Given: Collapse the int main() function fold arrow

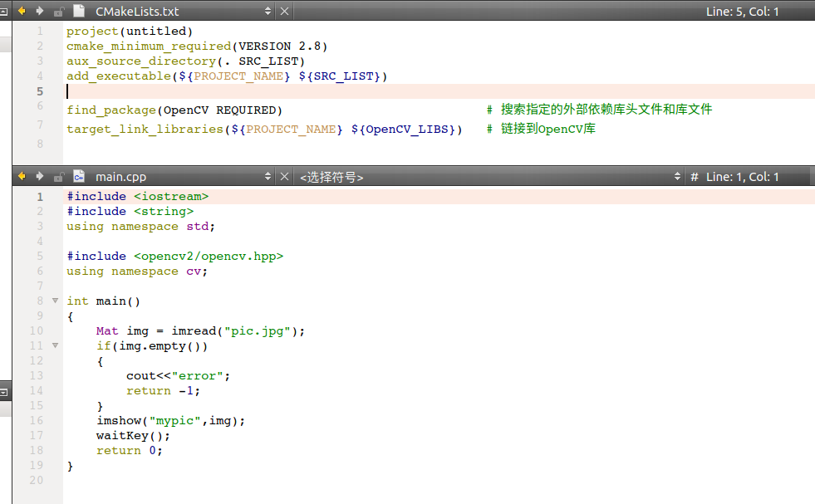Looking at the screenshot, I should [x=55, y=301].
